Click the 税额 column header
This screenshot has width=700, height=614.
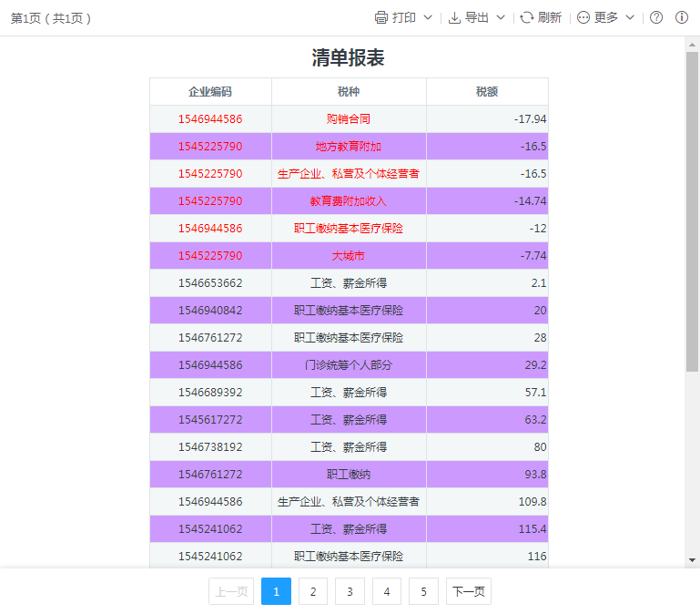487,92
